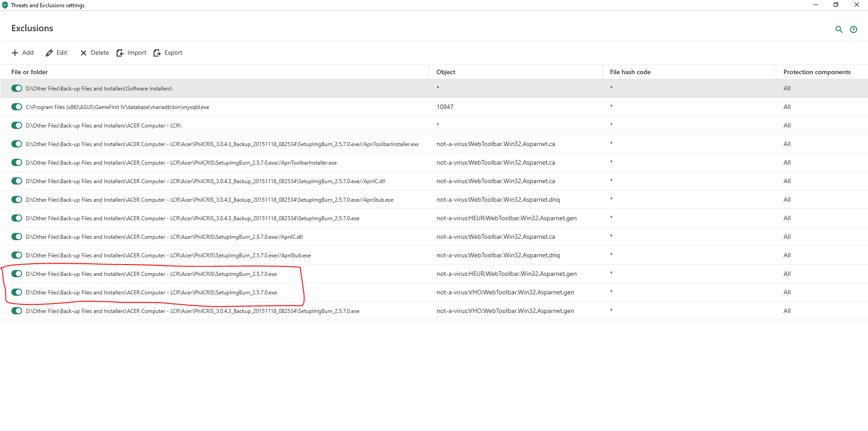Click the Add plus icon
Viewport: 868px width, 431px height.
pos(15,53)
